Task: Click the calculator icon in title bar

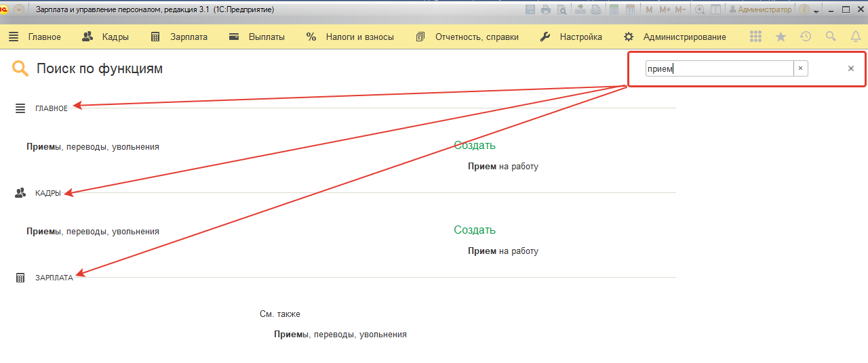Action: click(614, 9)
